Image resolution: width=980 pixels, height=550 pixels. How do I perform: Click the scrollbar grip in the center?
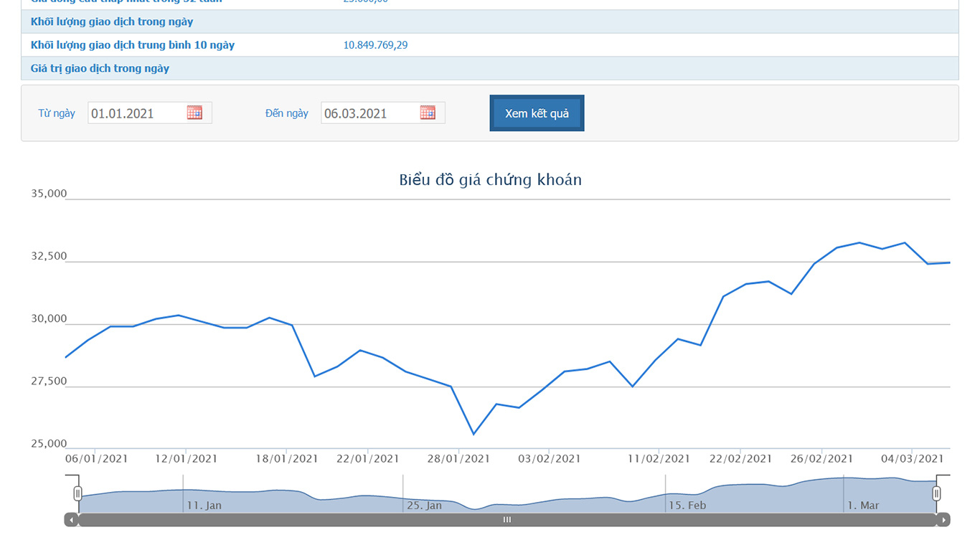tap(507, 520)
